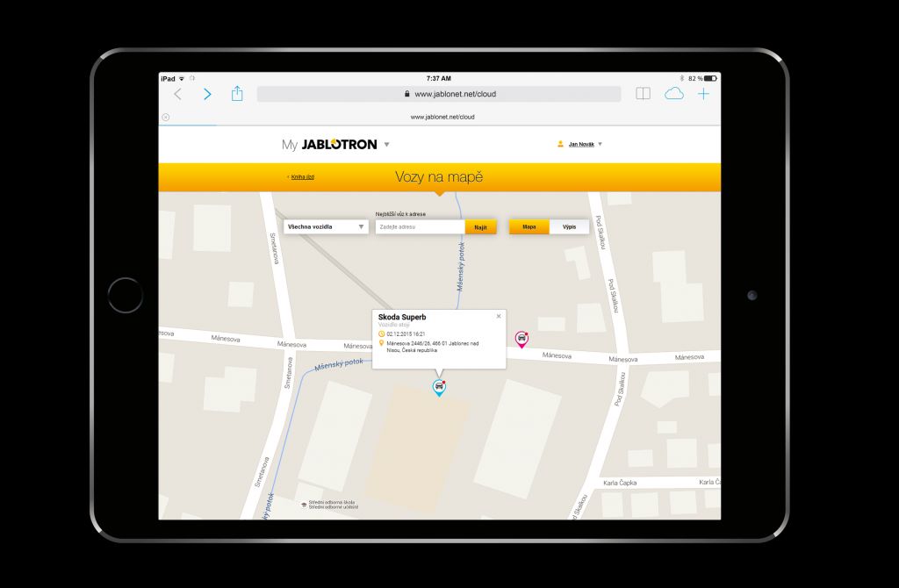Close the Skoda Superb info popup
Viewport: 899px width, 588px height.
(499, 316)
